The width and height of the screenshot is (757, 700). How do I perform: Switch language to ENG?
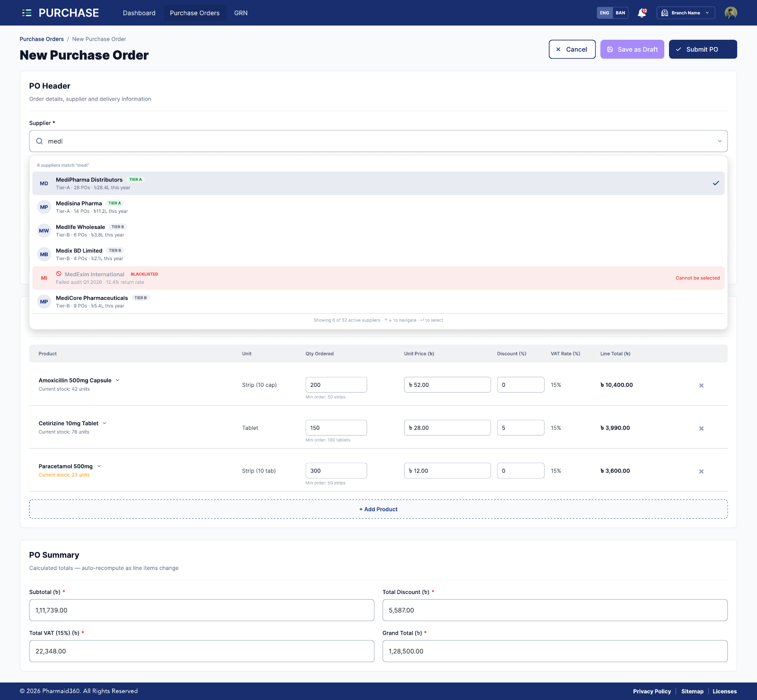tap(605, 13)
